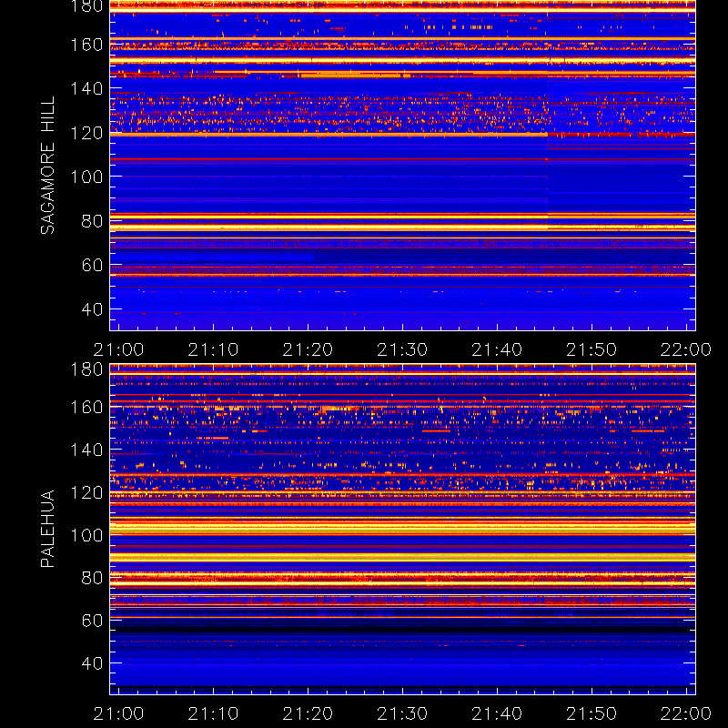Choose the 100 tick label on Palehua plot
Viewport: 728px width, 728px height.
[86, 535]
